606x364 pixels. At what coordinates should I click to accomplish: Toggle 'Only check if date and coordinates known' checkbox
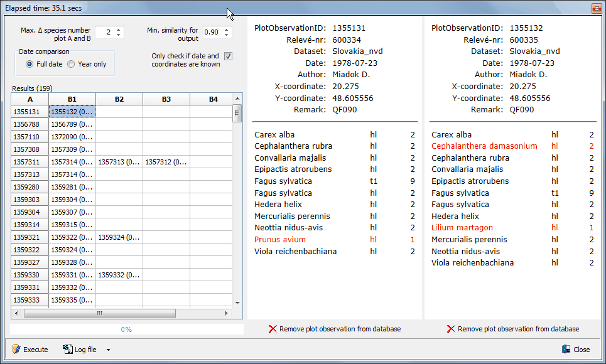tap(228, 56)
